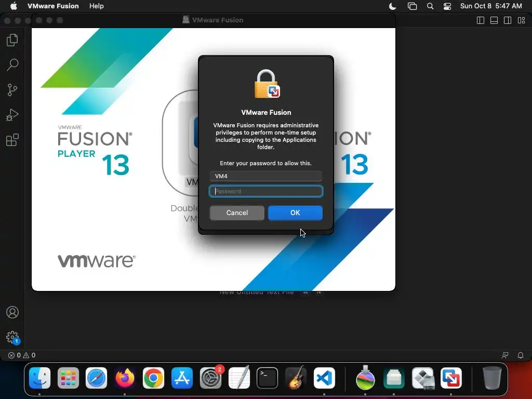Image resolution: width=532 pixels, height=399 pixels.
Task: Open Finder from the Dock
Action: coord(39,378)
